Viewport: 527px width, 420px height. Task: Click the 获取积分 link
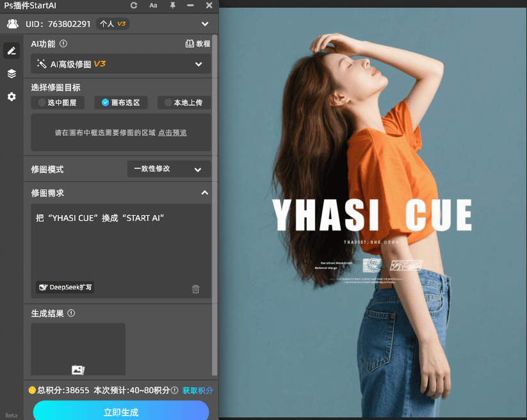click(198, 390)
